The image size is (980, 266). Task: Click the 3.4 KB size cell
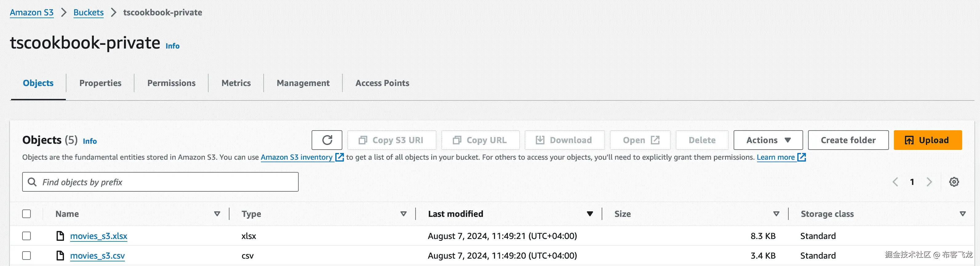[x=763, y=256]
